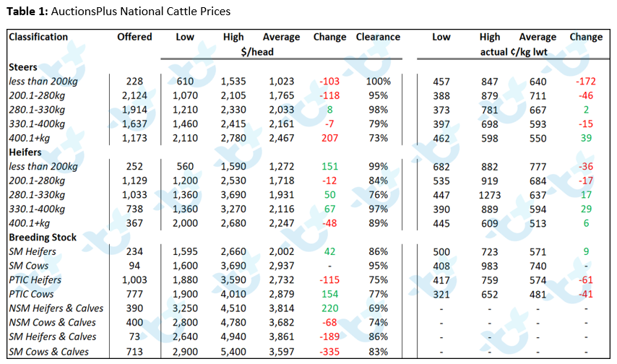Select the $/head subheading
This screenshot has height=364, width=617.
coord(257,52)
